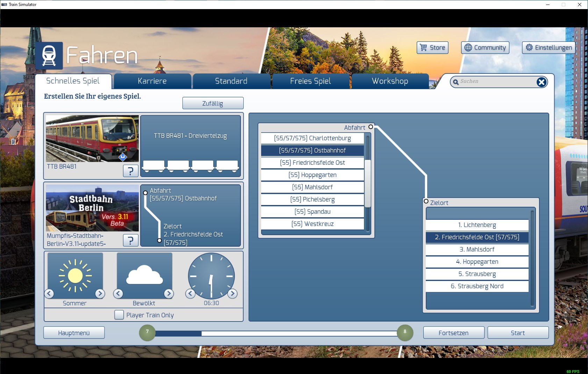The height and width of the screenshot is (374, 588).
Task: Select departure [S5] Pichelsberg
Action: point(313,199)
